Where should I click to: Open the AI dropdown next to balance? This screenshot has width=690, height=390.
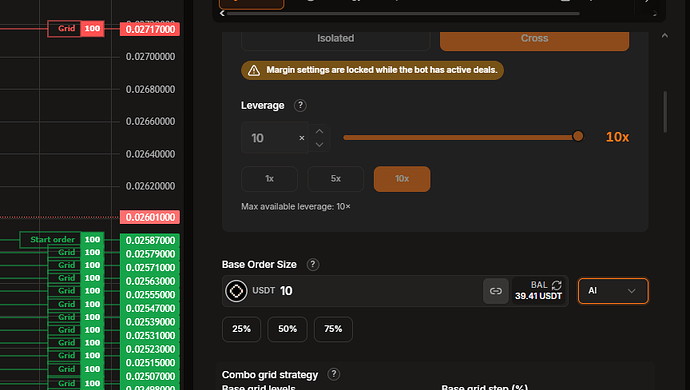pyautogui.click(x=613, y=291)
